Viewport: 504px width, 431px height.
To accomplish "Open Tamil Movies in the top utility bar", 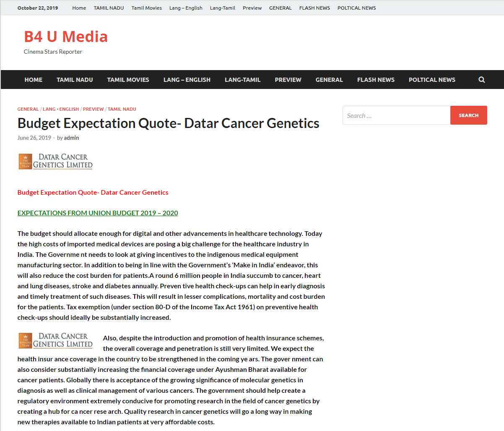I will click(146, 8).
